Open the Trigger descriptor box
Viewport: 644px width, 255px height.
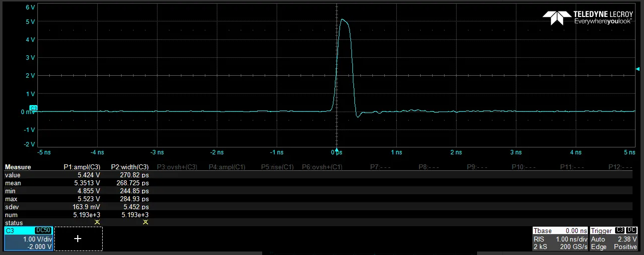point(614,239)
